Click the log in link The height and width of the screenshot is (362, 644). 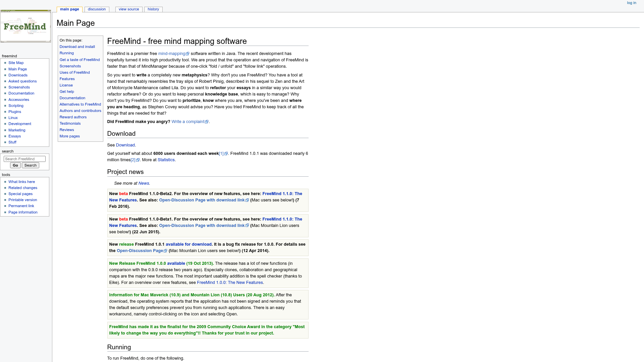631,3
